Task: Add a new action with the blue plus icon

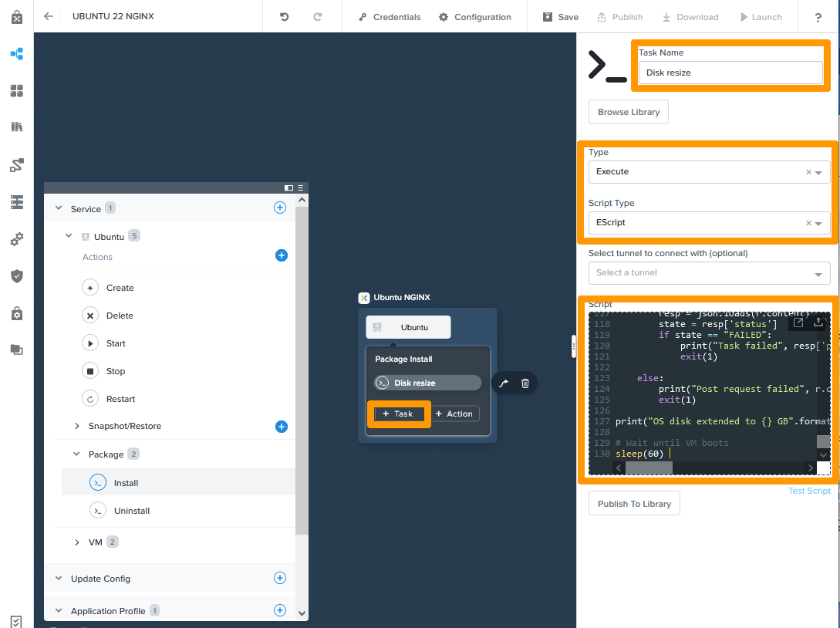Action: coord(281,255)
